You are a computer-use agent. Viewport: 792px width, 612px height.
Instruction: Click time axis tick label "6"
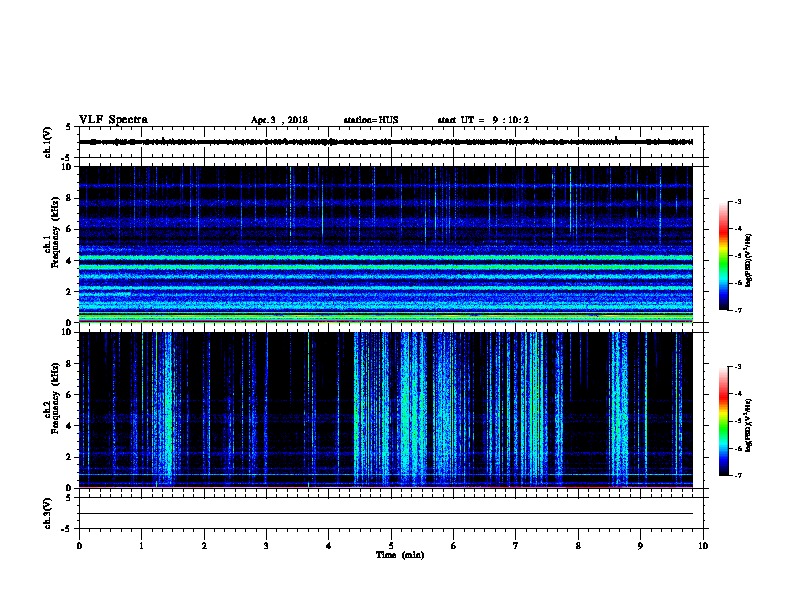454,545
